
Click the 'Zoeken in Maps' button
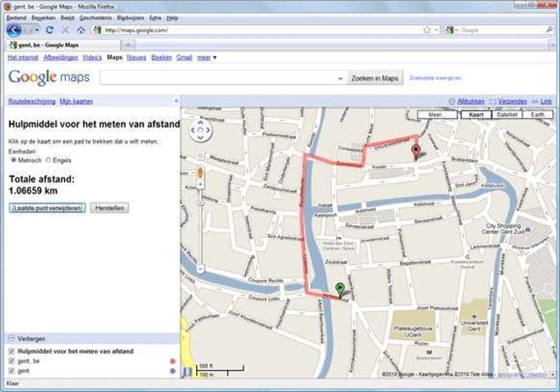[x=375, y=78]
